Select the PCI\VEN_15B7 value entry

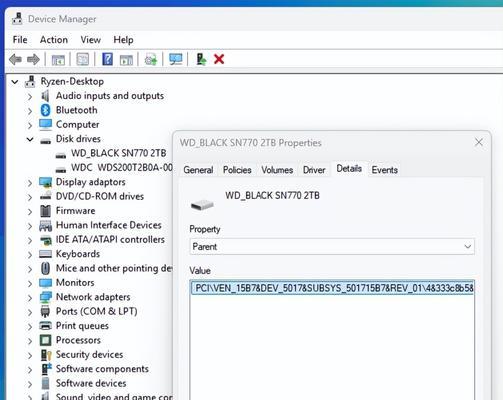332,288
